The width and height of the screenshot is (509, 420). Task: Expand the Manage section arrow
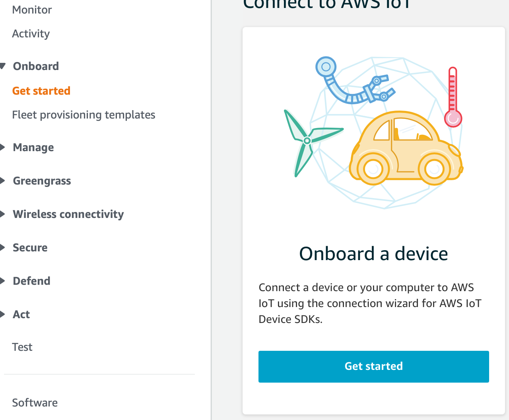pyautogui.click(x=3, y=148)
